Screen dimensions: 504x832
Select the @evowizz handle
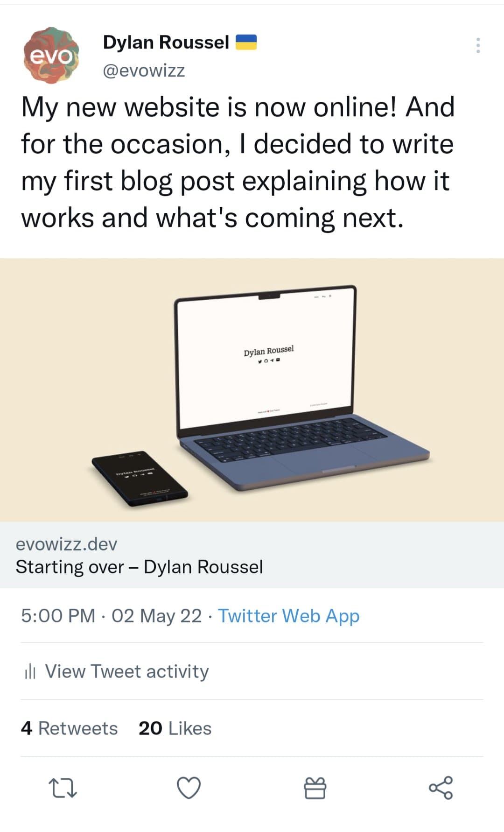pos(143,71)
